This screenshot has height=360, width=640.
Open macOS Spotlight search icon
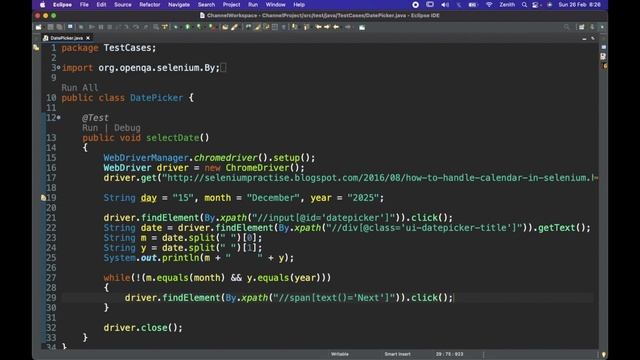(x=524, y=4)
